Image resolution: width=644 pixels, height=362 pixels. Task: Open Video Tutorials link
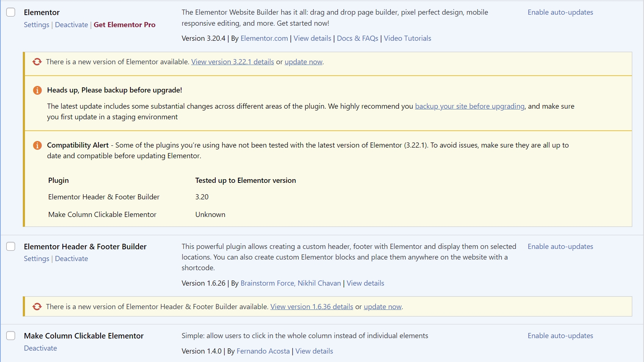click(407, 39)
